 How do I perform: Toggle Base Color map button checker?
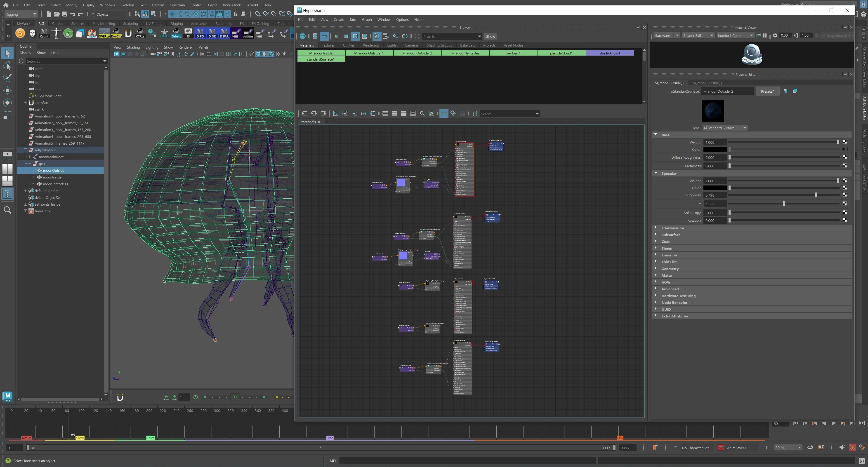point(845,150)
